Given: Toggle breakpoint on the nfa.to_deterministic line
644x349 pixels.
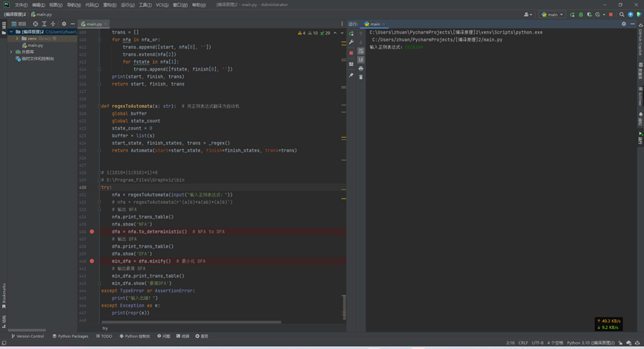Looking at the screenshot, I should point(92,231).
